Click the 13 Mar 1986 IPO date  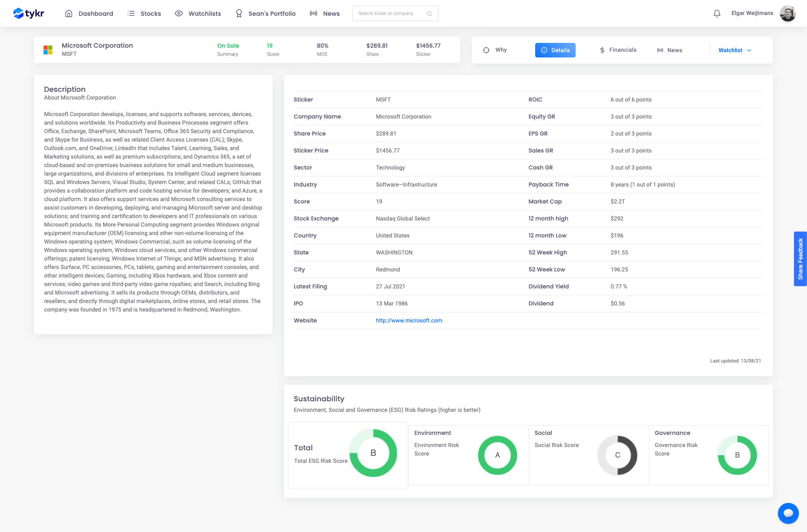click(392, 303)
